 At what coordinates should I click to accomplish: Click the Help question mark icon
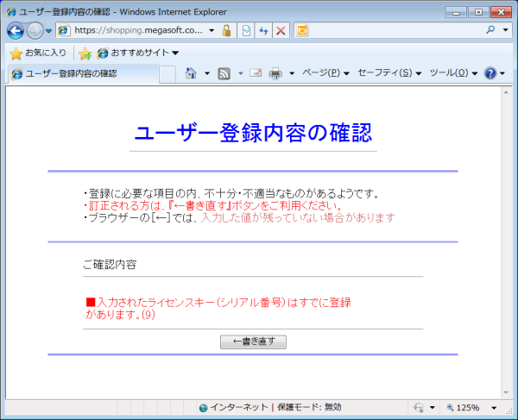click(490, 73)
